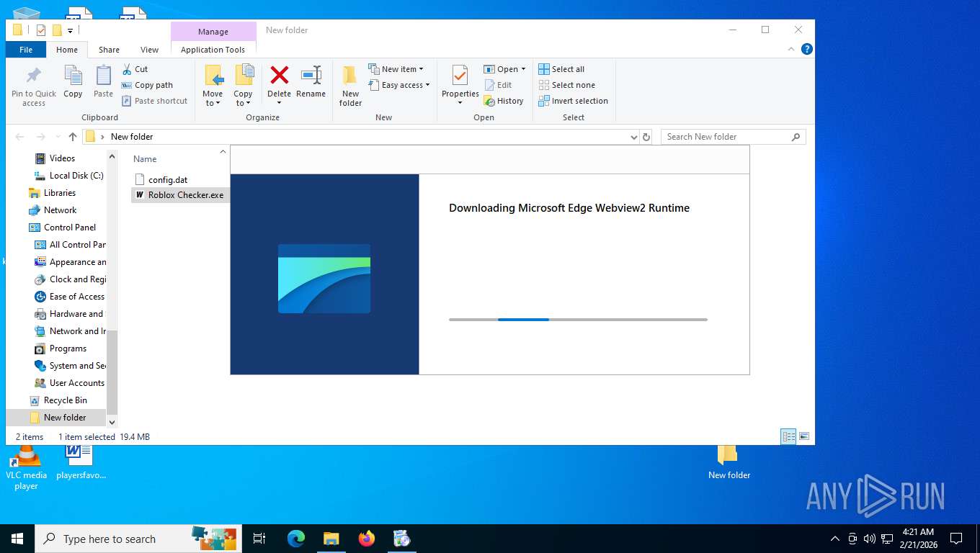
Task: Open Microsoft Edge from taskbar
Action: tap(296, 539)
